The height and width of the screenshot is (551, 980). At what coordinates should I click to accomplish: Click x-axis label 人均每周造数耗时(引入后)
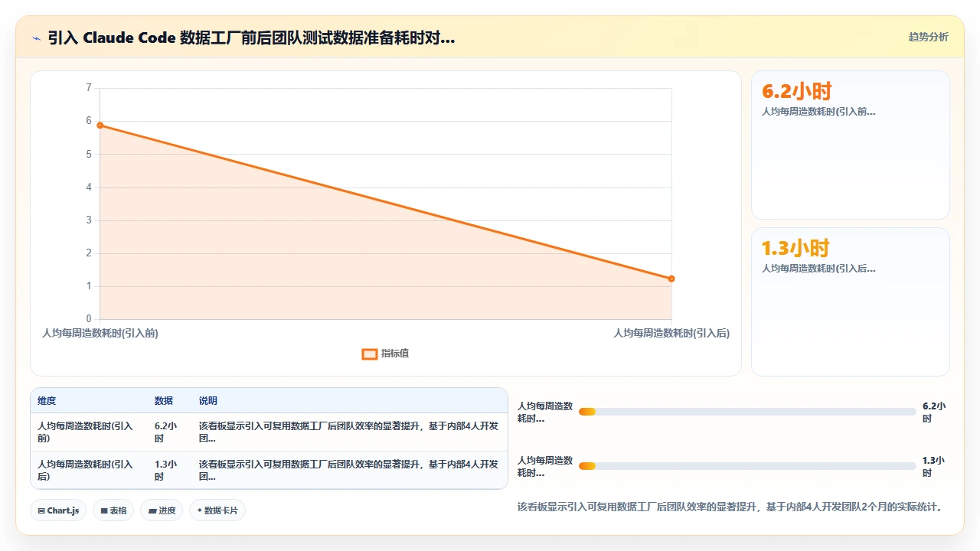[671, 334]
